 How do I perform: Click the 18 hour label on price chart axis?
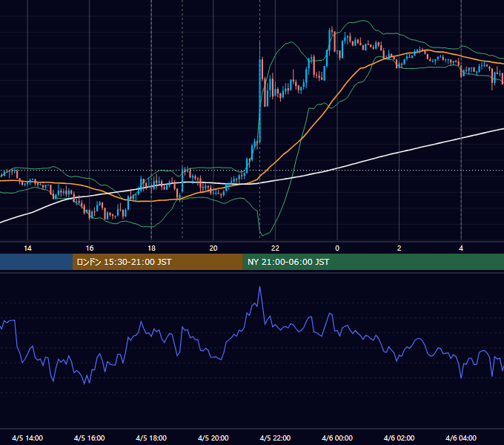(x=151, y=248)
